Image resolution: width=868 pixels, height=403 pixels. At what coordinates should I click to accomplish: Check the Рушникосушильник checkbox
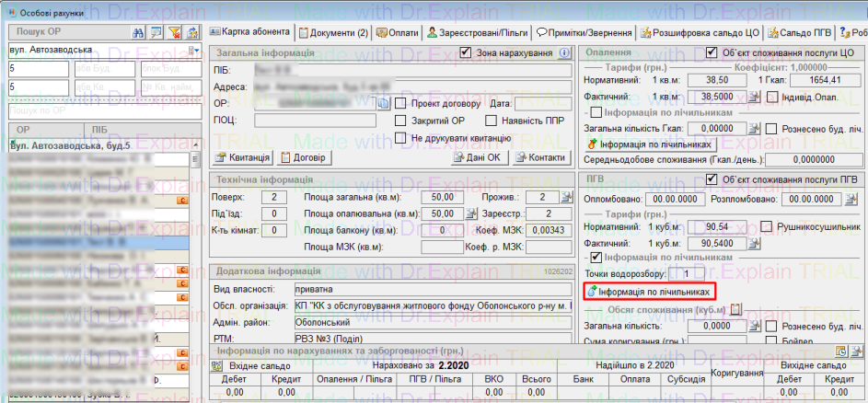[x=767, y=227]
